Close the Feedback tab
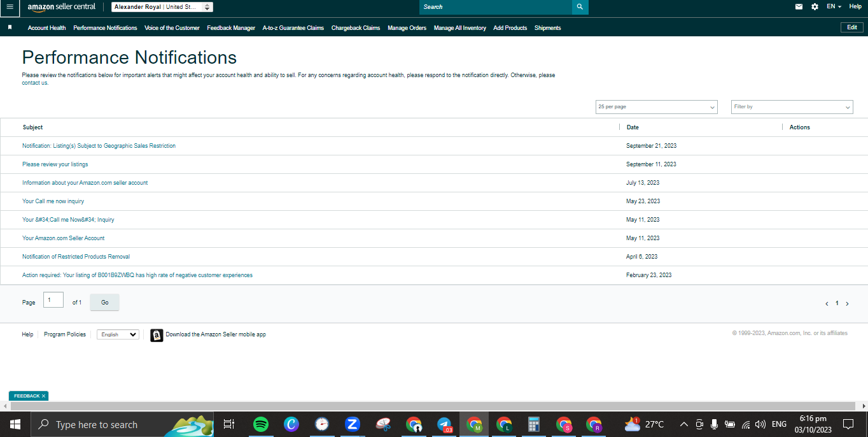The width and height of the screenshot is (868, 437). point(43,396)
